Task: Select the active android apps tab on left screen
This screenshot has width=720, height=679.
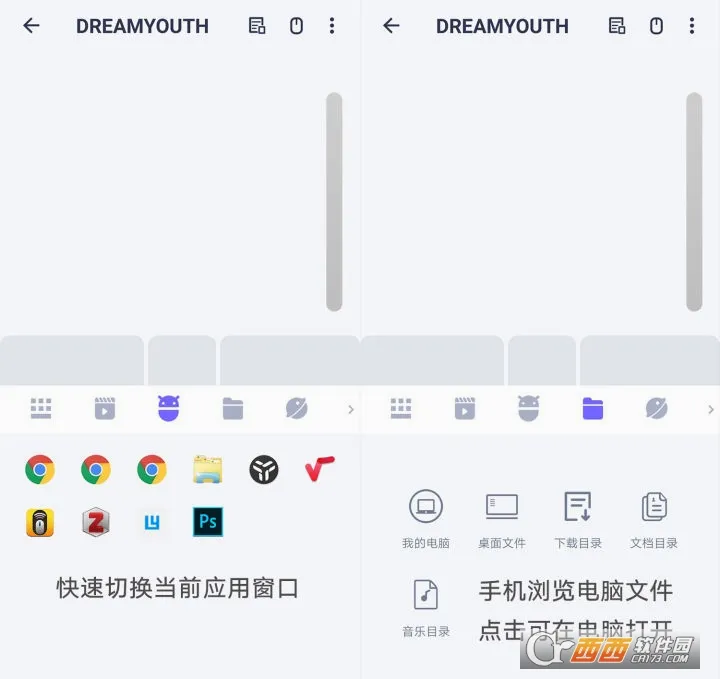Action: 169,408
